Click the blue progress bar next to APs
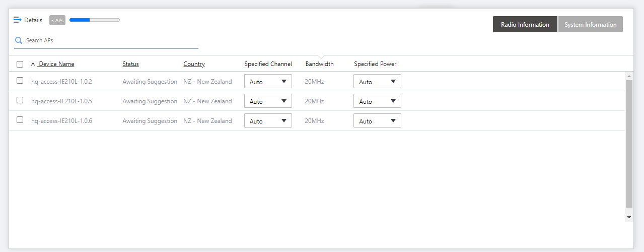Image resolution: width=644 pixels, height=252 pixels. tap(95, 20)
